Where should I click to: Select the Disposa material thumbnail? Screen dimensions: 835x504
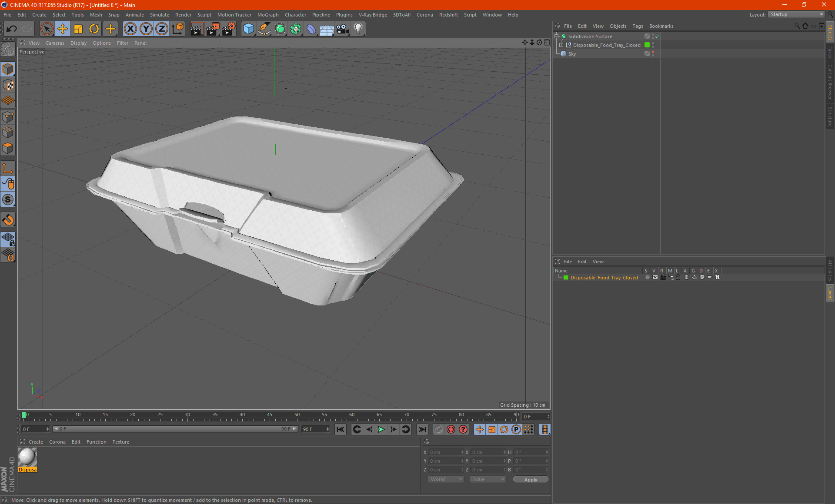tap(27, 460)
